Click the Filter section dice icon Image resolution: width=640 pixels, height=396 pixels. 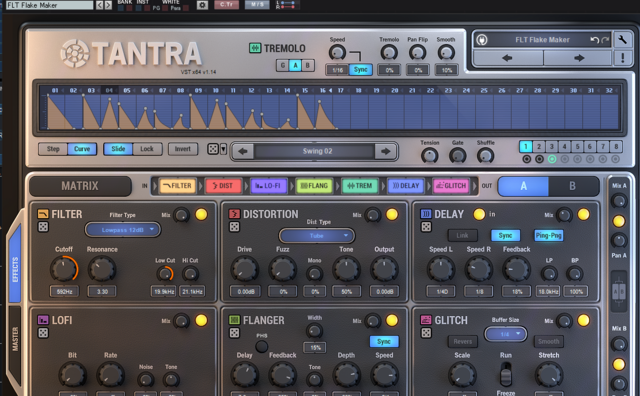(43, 227)
